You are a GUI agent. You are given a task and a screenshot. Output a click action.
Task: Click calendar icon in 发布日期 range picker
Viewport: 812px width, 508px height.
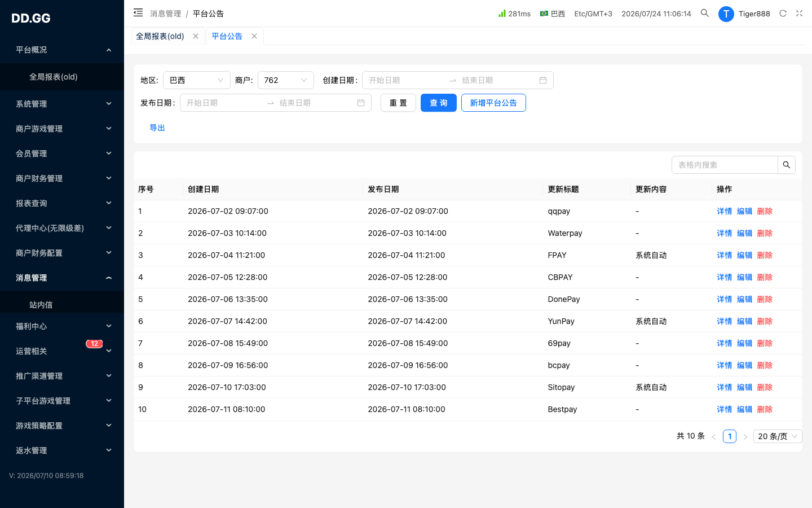coord(361,103)
